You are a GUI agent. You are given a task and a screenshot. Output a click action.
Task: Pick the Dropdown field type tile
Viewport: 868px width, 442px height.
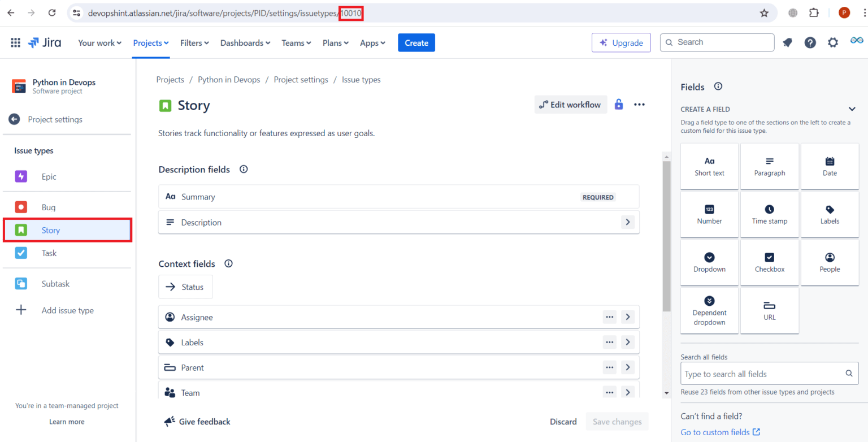point(709,263)
